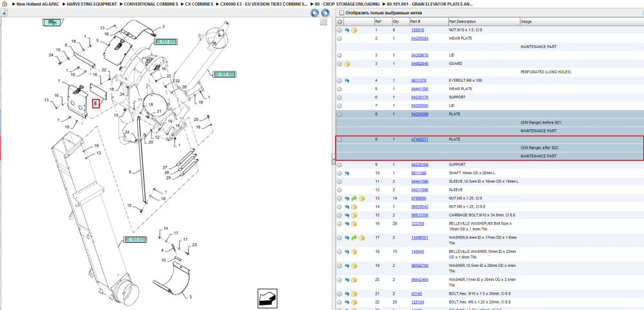The image size is (644, 310).
Task: Select callout 23 on the diagram
Action: point(194,245)
